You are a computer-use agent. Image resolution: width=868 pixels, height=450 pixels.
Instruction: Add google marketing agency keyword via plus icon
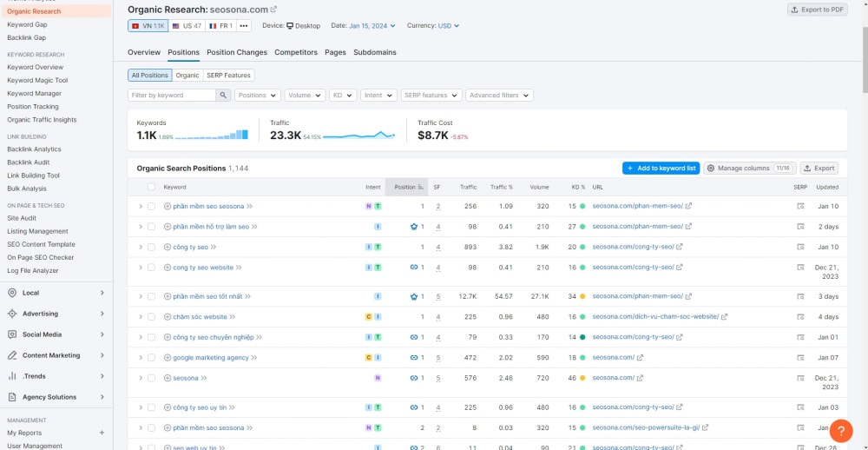[x=168, y=358]
